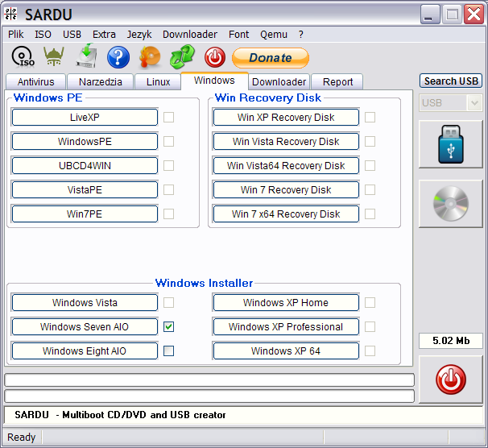Toggle Win XP Recovery Disk checkbox

point(370,118)
